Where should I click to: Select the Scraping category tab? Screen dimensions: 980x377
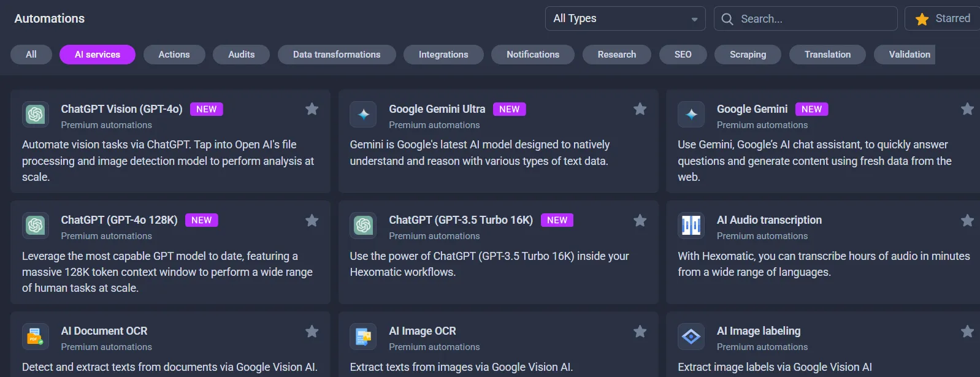(x=748, y=55)
